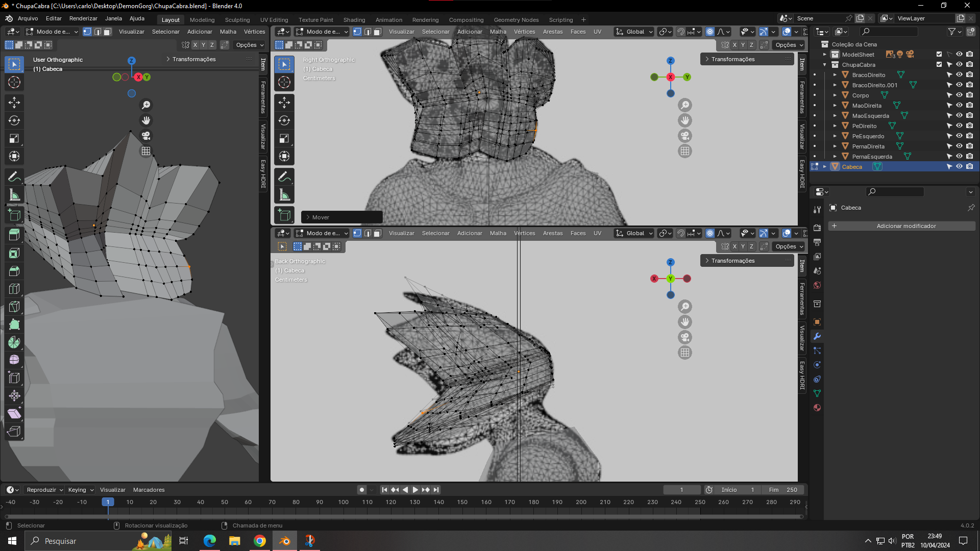The height and width of the screenshot is (551, 980).
Task: Expand the Transformações panel in left viewport
Action: [x=194, y=59]
